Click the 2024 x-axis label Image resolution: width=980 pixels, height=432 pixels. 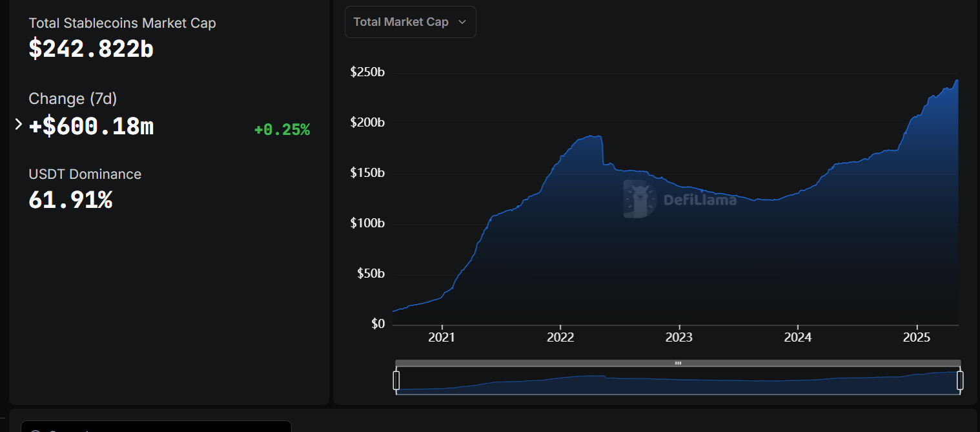click(x=798, y=337)
